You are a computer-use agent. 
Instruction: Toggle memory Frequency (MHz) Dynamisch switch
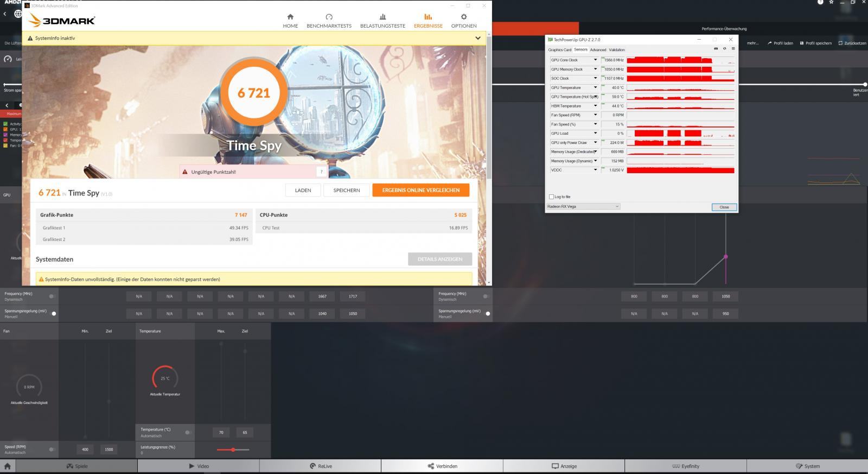point(486,296)
